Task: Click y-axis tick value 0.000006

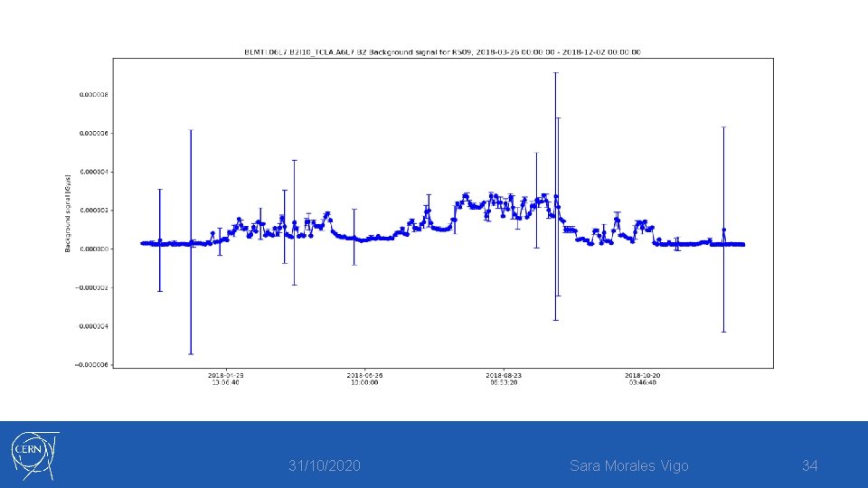Action: [x=93, y=134]
